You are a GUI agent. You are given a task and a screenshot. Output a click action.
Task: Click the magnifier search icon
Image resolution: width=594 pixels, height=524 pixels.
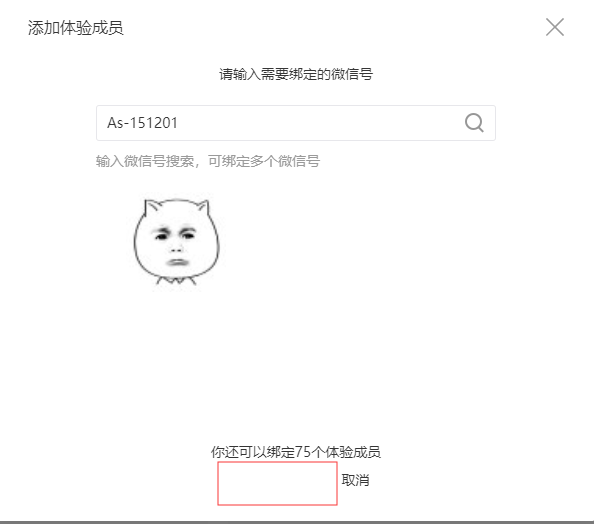474,123
